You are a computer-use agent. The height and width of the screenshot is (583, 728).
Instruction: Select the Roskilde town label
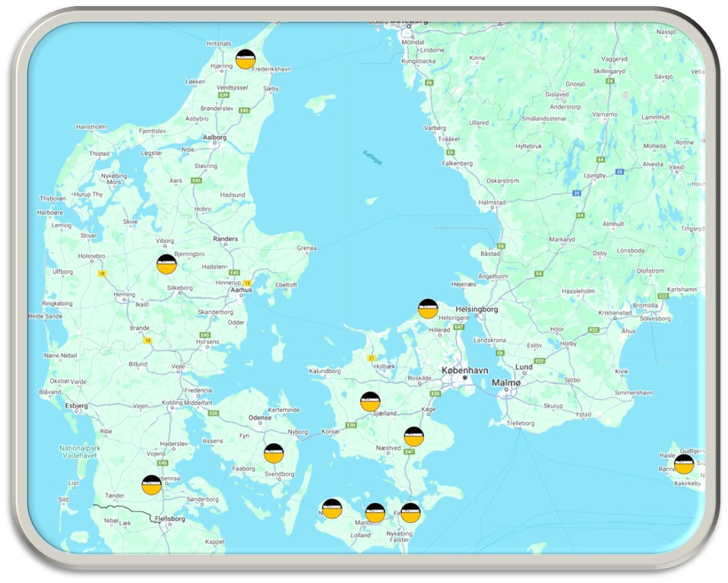coord(419,378)
